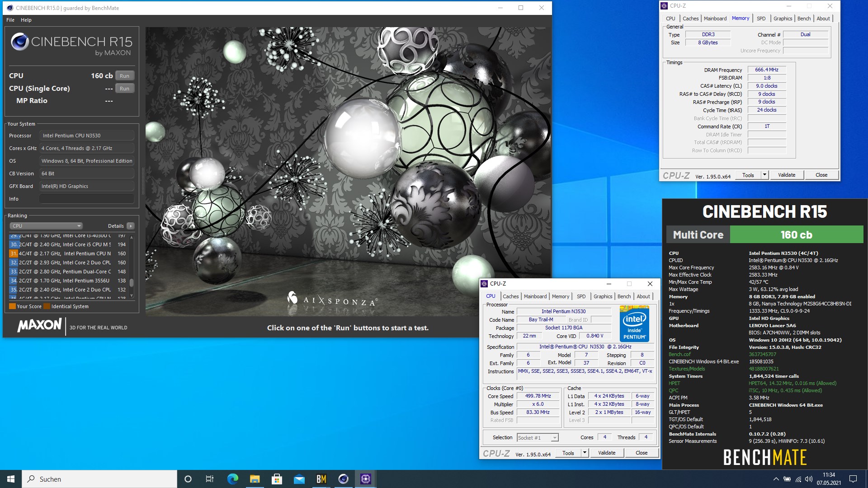Click the Info input field
The height and width of the screenshot is (488, 868).
[x=87, y=199]
